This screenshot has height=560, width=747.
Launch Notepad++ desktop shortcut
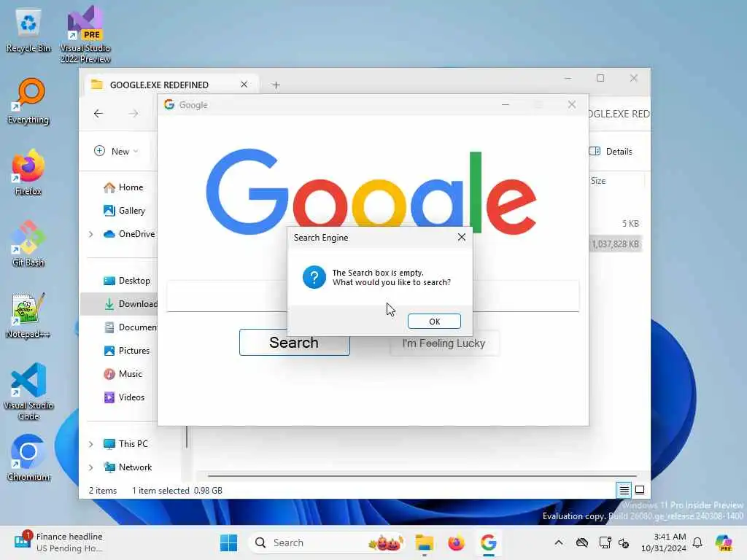28,315
